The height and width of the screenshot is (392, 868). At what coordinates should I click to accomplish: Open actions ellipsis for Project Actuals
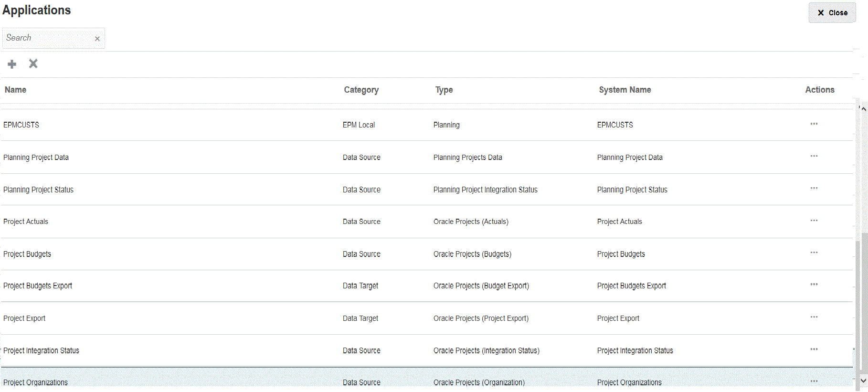pyautogui.click(x=814, y=221)
